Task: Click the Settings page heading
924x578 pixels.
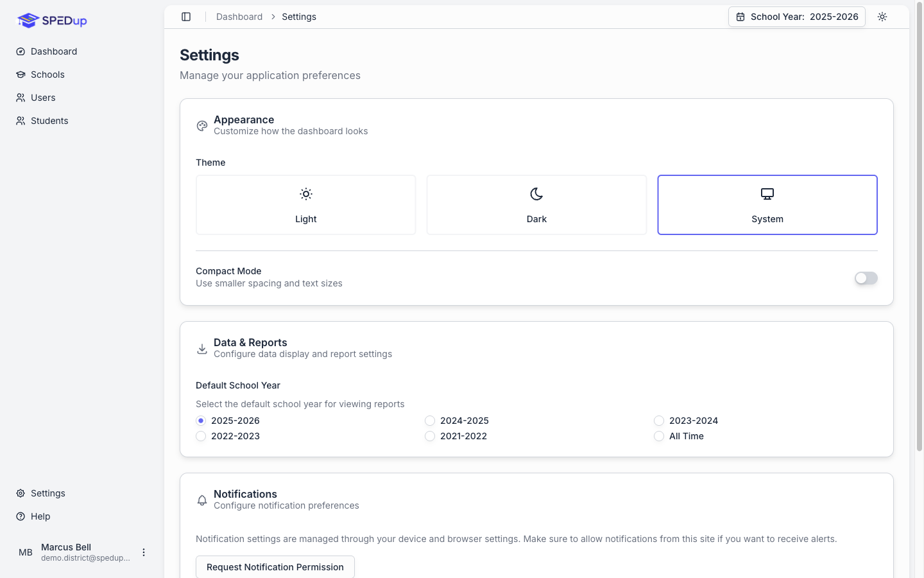Action: click(x=209, y=55)
